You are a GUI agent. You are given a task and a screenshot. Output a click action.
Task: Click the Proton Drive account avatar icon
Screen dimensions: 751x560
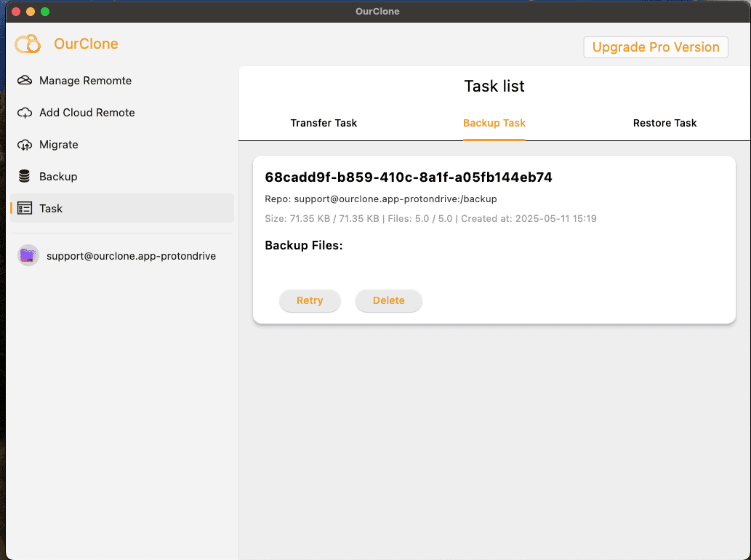(28, 255)
